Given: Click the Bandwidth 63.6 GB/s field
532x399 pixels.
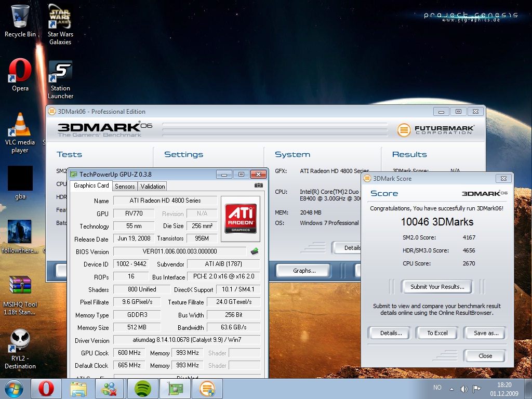Looking at the screenshot, I should click(x=233, y=327).
